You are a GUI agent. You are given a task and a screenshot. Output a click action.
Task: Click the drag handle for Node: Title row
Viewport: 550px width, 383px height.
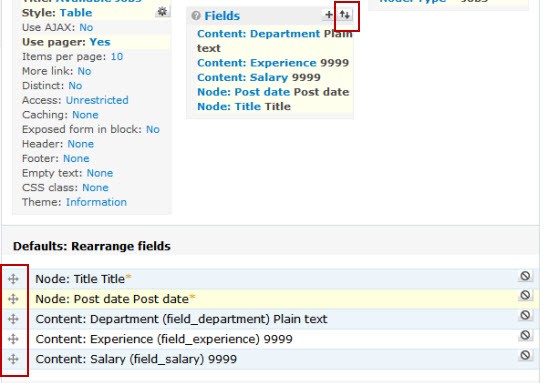pyautogui.click(x=13, y=279)
